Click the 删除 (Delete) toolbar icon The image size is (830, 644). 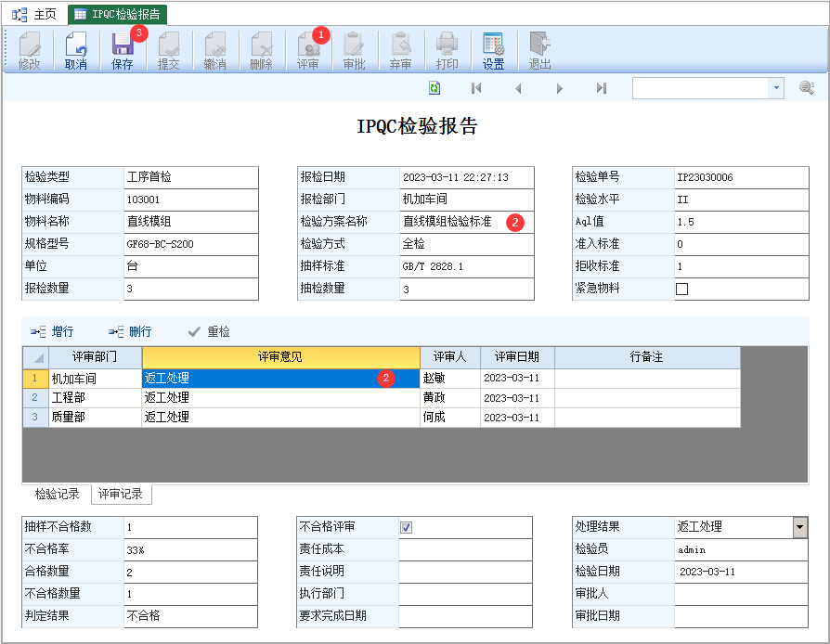pyautogui.click(x=262, y=51)
